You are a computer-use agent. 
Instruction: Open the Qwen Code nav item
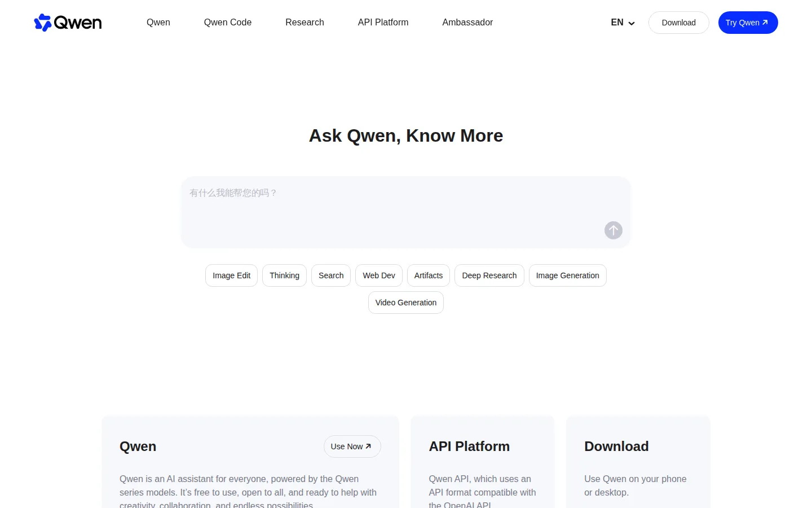pos(228,23)
